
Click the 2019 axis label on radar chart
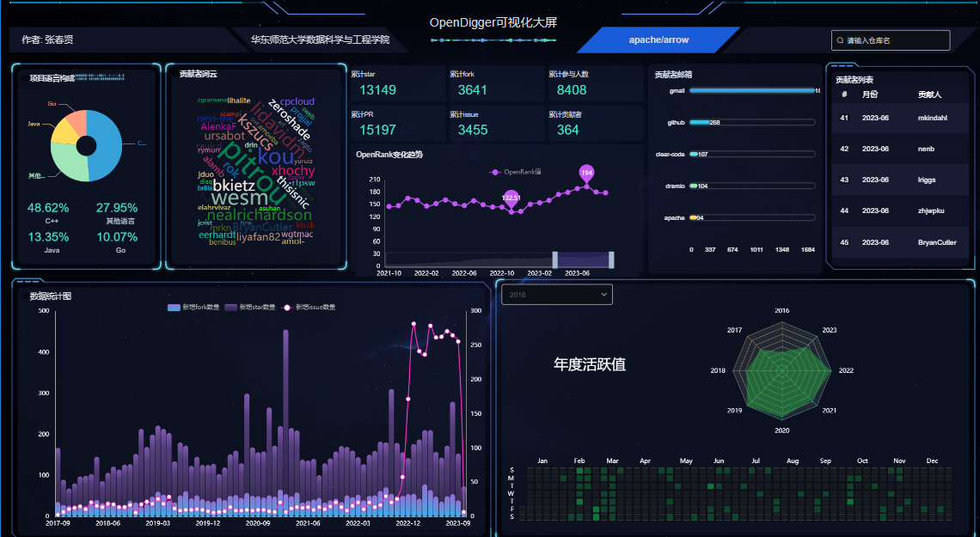click(734, 410)
